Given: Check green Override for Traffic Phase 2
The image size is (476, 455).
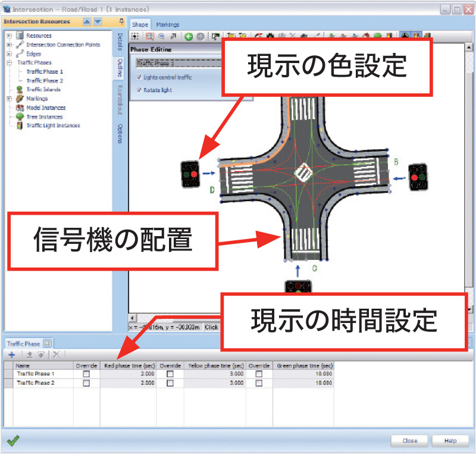Looking at the screenshot, I should [x=259, y=383].
